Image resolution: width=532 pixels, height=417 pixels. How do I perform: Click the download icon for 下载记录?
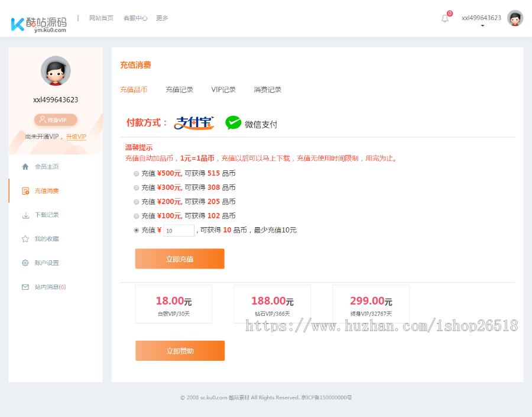click(25, 215)
